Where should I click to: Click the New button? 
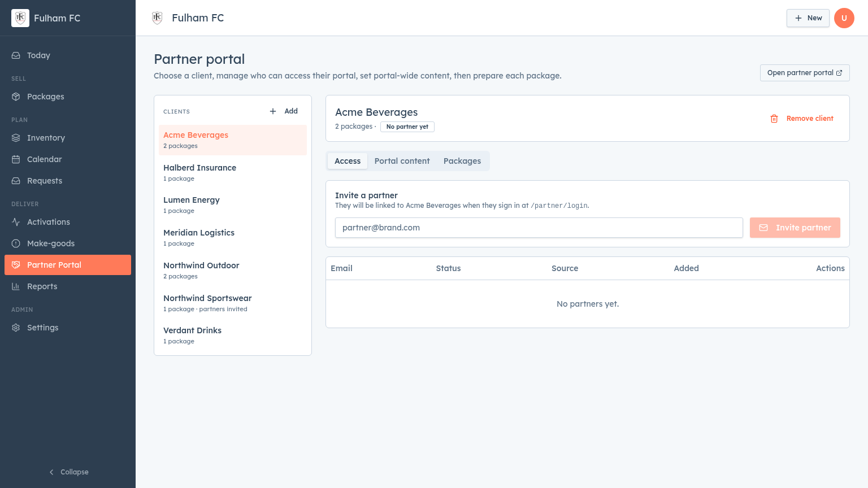(808, 18)
